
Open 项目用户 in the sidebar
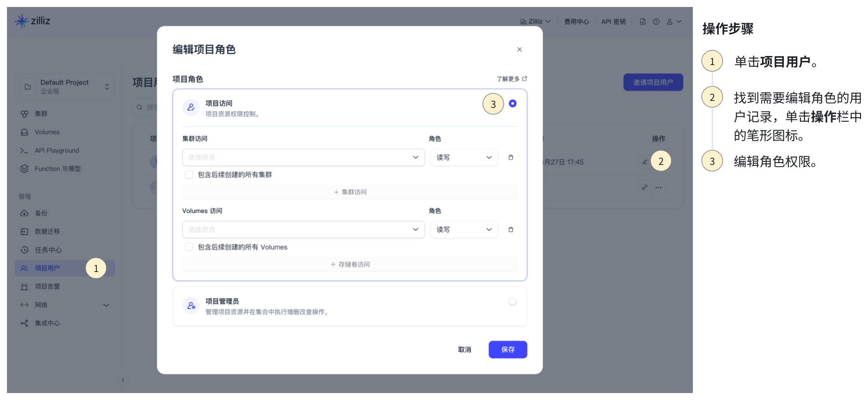click(x=47, y=268)
